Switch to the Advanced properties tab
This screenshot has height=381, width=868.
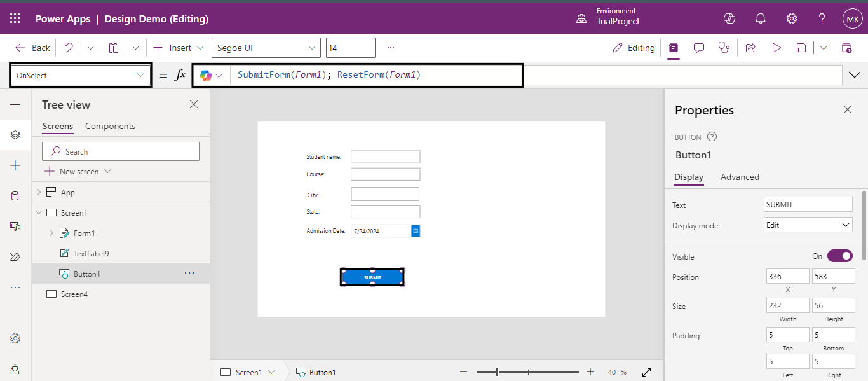[x=740, y=177]
